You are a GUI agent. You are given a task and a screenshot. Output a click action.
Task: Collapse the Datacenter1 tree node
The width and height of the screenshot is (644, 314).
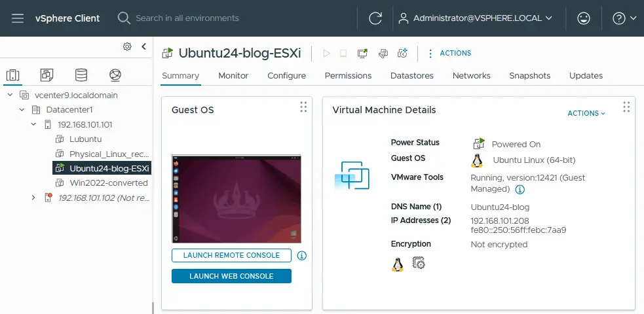pos(22,110)
